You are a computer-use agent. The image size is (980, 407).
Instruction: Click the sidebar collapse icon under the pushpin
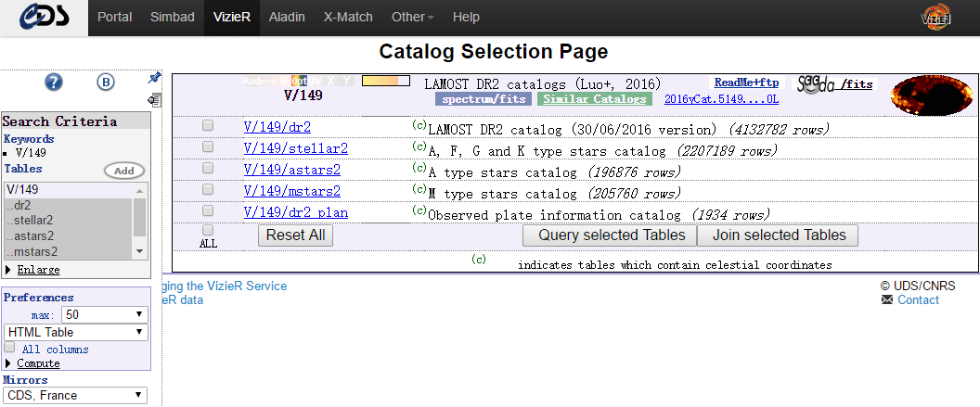pyautogui.click(x=154, y=99)
